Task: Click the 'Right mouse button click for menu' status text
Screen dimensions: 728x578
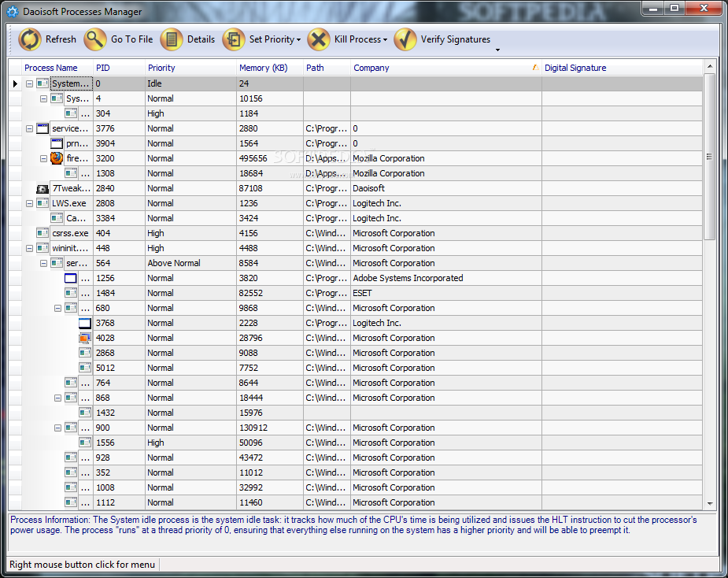Action: click(x=82, y=565)
